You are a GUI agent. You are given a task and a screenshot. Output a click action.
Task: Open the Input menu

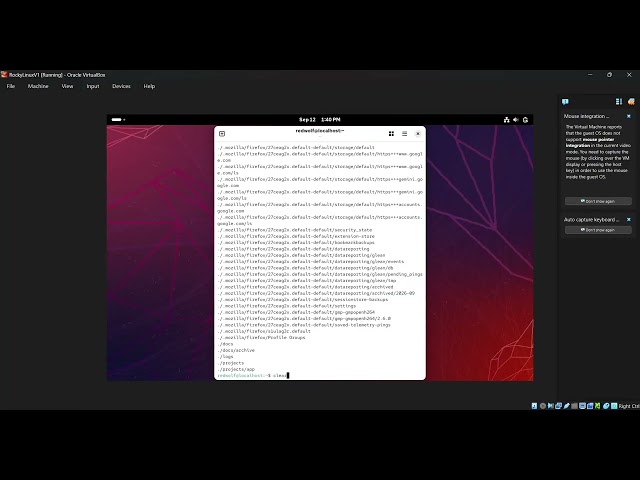point(93,86)
